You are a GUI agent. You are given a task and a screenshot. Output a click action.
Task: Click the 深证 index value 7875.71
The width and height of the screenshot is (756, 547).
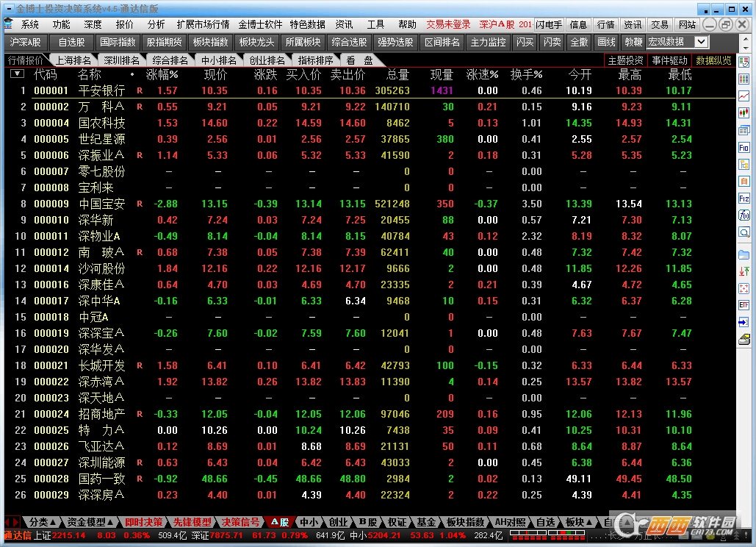[226, 535]
